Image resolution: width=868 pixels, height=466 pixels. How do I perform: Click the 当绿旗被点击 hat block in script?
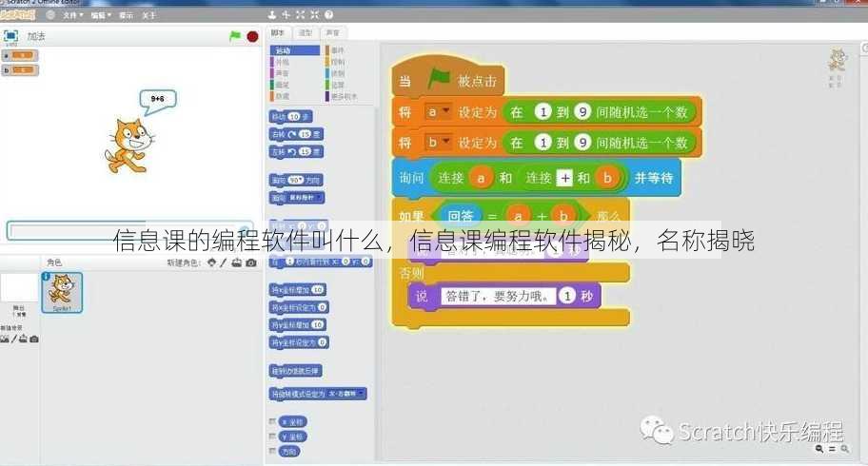[x=448, y=76]
